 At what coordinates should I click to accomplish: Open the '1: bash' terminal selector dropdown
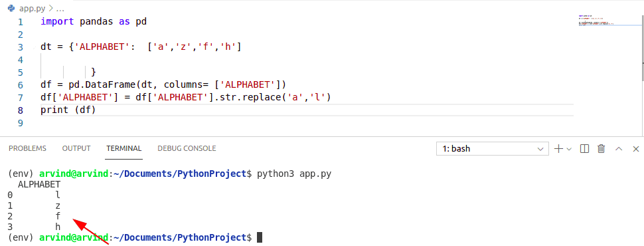pos(493,148)
